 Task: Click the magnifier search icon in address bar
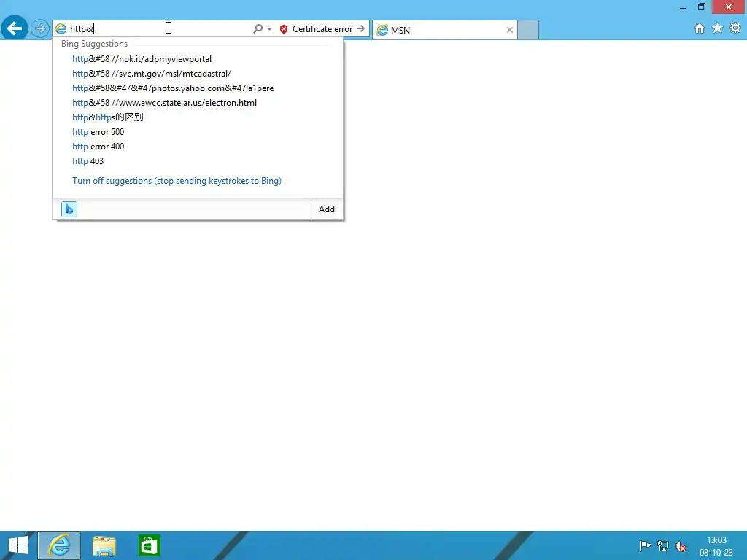pyautogui.click(x=258, y=29)
